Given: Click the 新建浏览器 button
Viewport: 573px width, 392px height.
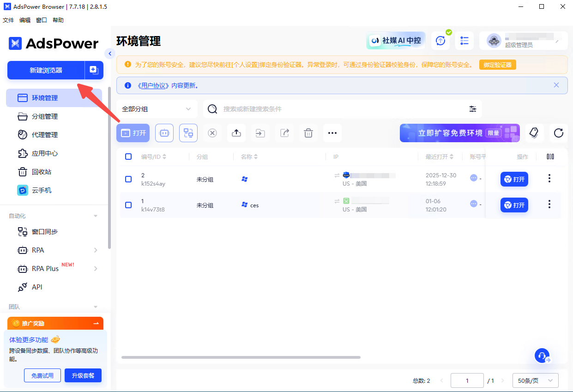Looking at the screenshot, I should [x=46, y=70].
